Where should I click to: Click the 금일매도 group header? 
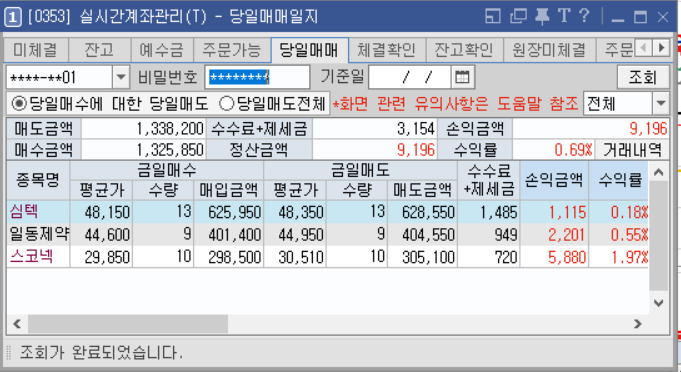point(360,170)
